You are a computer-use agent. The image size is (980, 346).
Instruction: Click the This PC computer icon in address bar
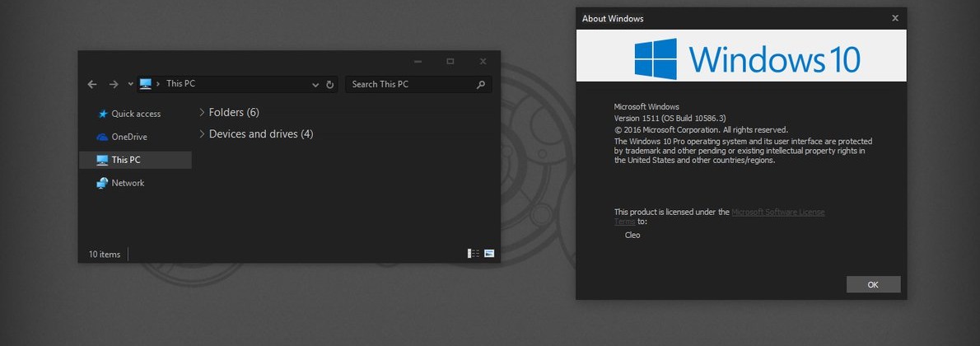(x=146, y=84)
